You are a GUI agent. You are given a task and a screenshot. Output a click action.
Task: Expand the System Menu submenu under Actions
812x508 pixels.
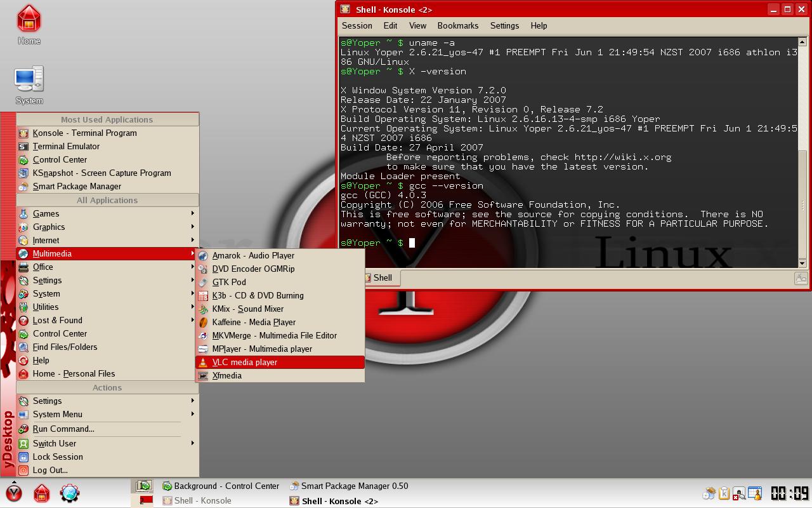[107, 414]
